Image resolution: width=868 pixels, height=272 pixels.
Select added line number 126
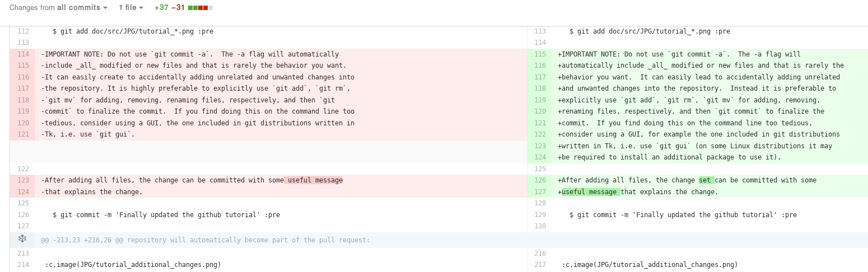540,180
